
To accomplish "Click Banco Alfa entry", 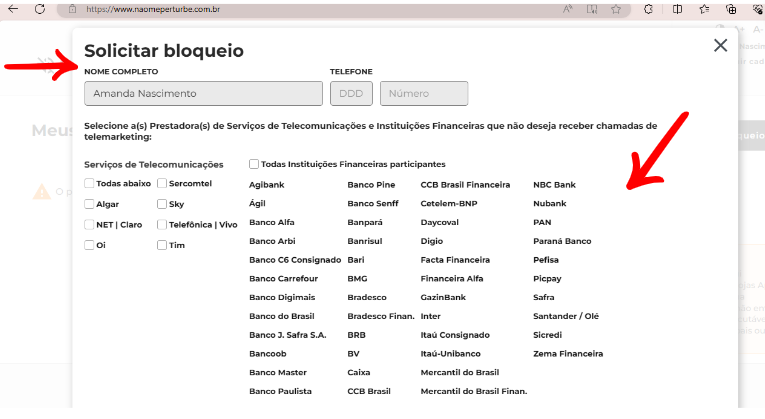I will point(272,222).
